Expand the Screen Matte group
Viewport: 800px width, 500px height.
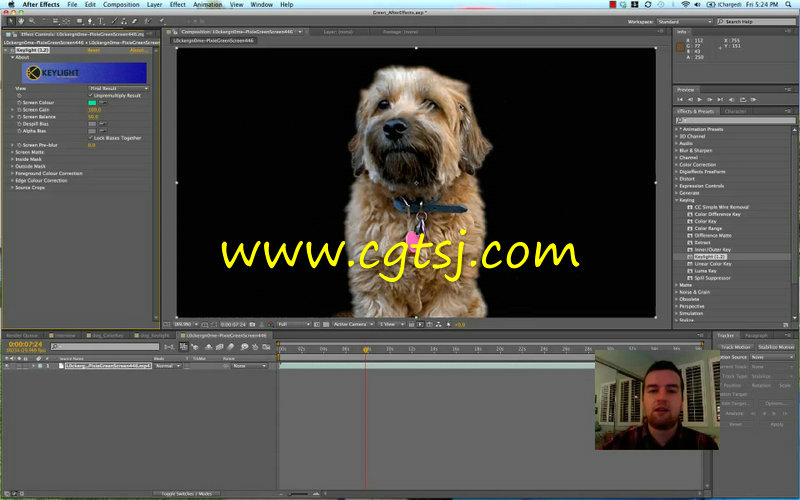point(12,152)
